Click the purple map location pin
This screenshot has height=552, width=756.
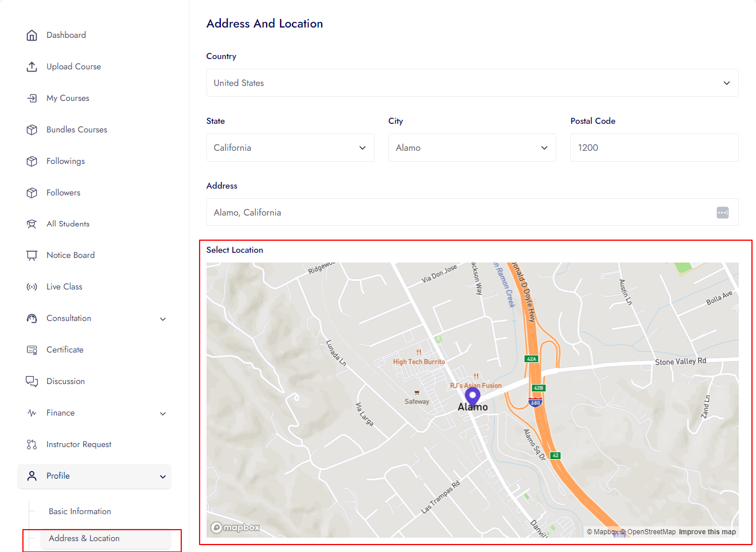tap(472, 396)
